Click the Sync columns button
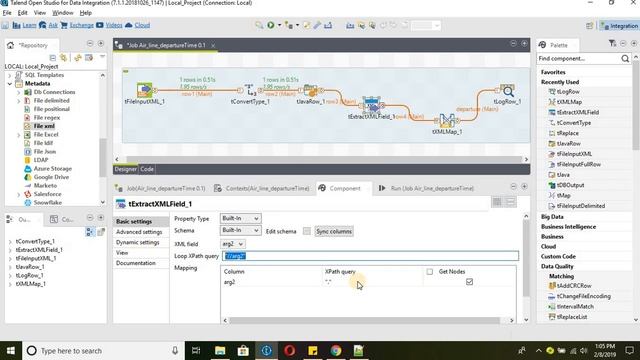 point(334,231)
